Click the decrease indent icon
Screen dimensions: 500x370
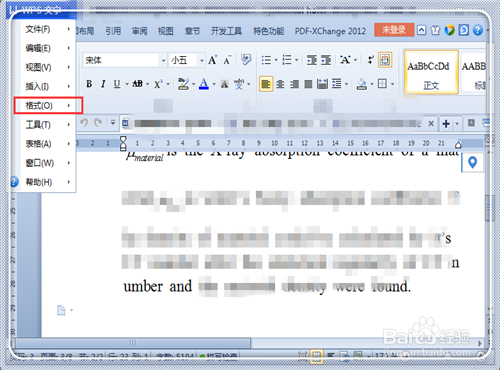[312, 60]
